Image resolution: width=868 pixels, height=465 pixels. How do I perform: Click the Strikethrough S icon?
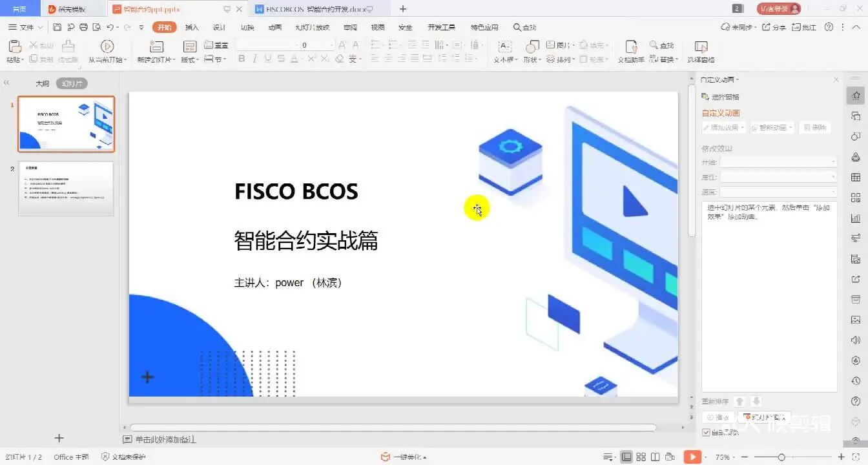pos(280,59)
